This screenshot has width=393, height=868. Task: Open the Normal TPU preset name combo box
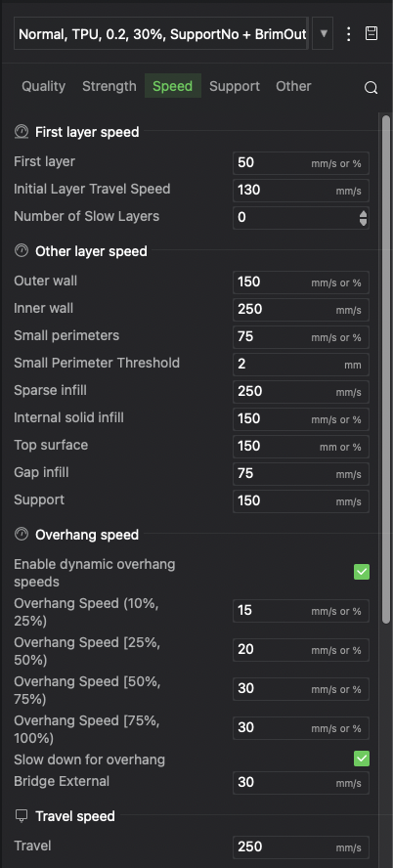pyautogui.click(x=161, y=34)
